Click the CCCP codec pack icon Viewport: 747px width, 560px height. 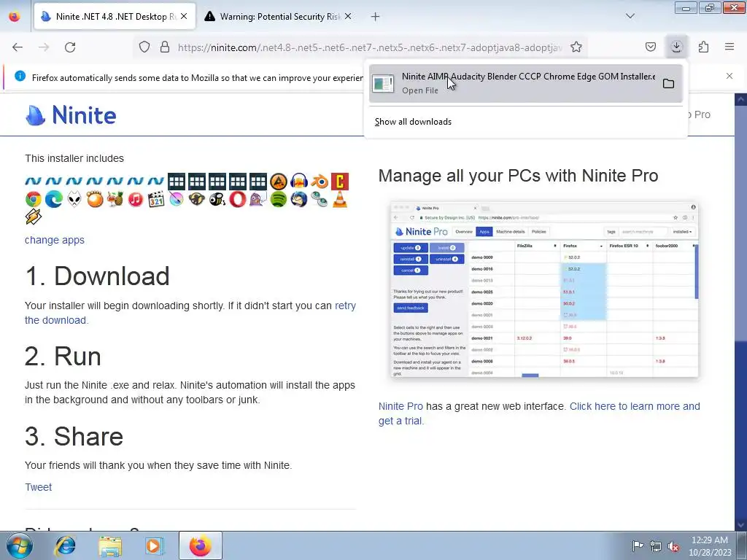(x=340, y=182)
